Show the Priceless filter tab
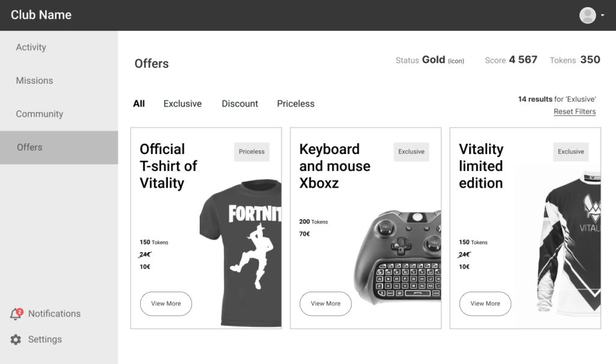The height and width of the screenshot is (364, 616). [296, 103]
